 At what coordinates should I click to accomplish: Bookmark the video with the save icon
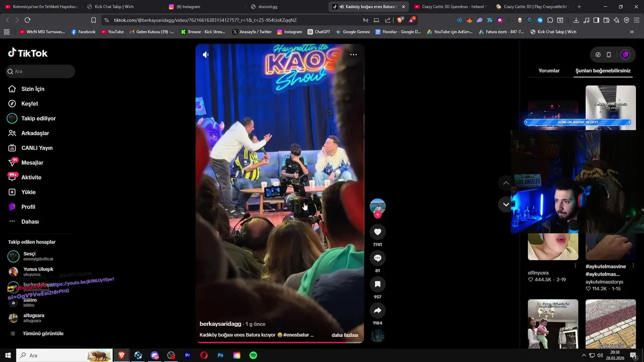point(377,284)
